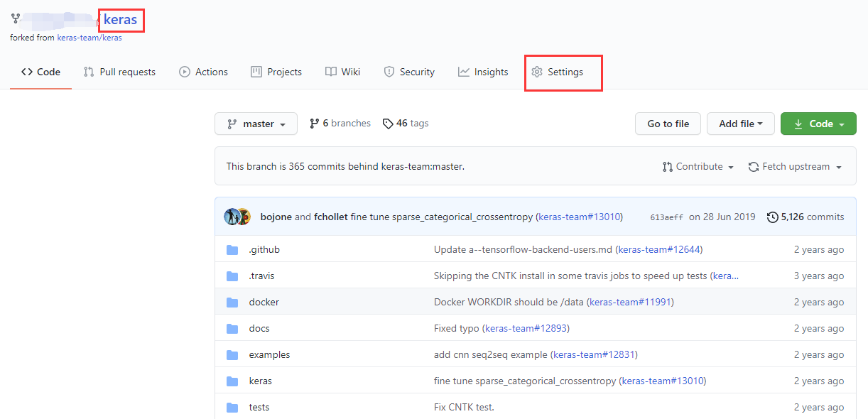Open the keras repository name link

point(120,19)
